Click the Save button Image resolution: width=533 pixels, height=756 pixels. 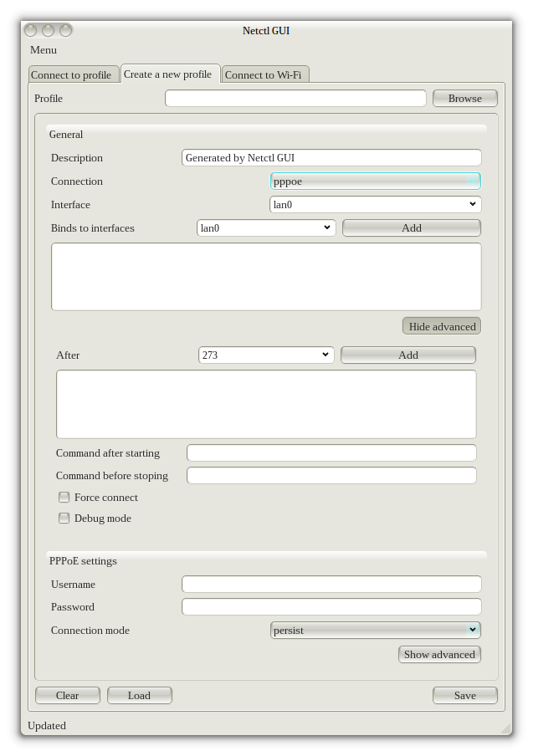pos(464,696)
